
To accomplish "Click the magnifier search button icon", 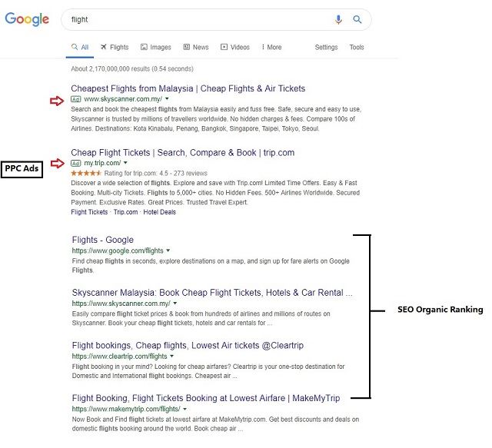I will tap(357, 19).
